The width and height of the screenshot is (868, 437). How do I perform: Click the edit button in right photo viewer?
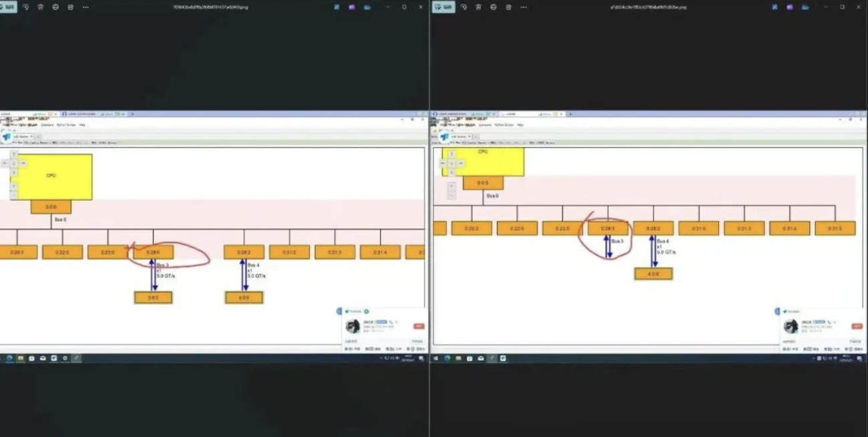coord(443,7)
